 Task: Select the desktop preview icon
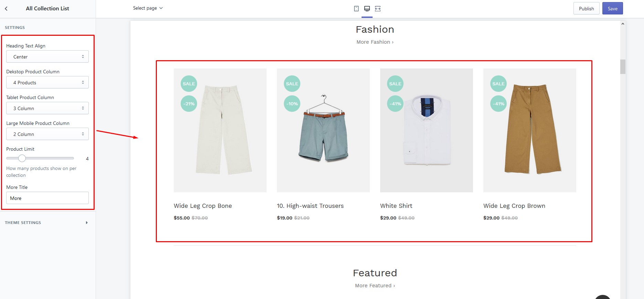(367, 9)
